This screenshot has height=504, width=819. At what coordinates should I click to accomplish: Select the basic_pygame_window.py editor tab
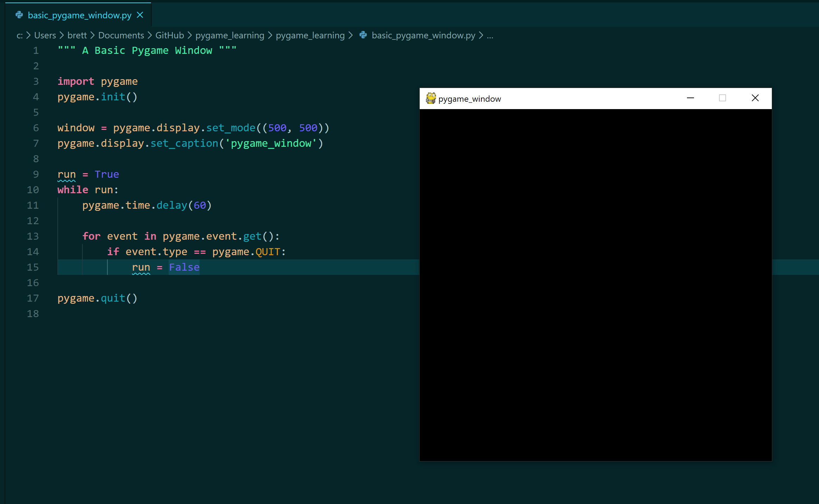click(x=79, y=15)
